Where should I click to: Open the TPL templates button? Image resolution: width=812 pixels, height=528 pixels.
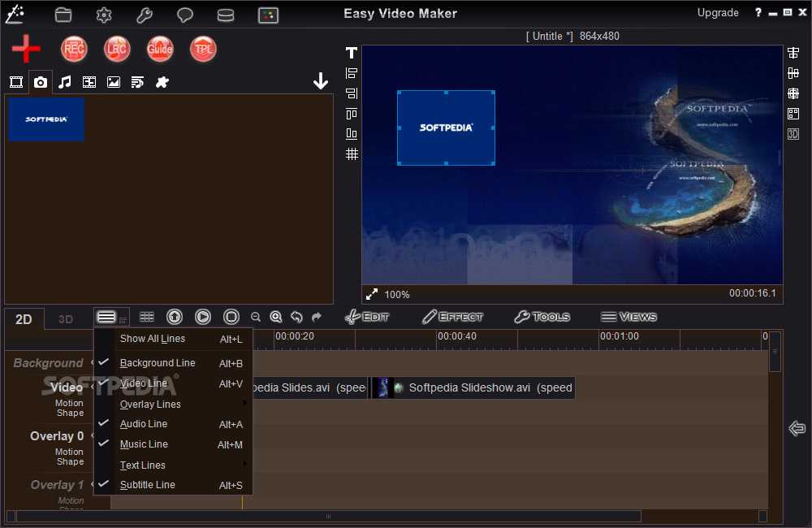point(203,50)
